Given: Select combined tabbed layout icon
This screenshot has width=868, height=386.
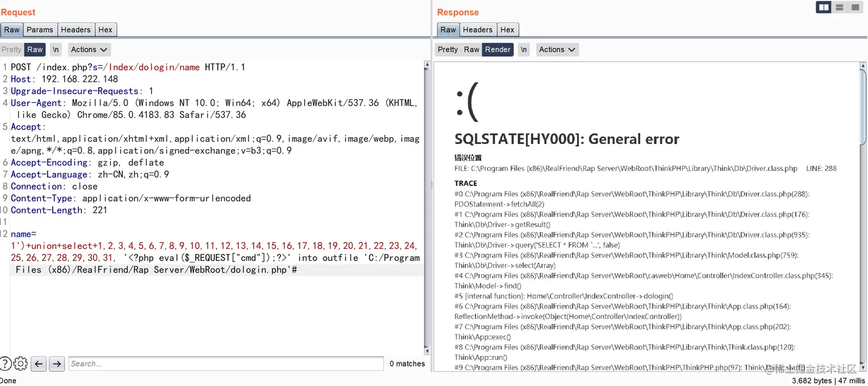Looking at the screenshot, I should click(x=855, y=7).
